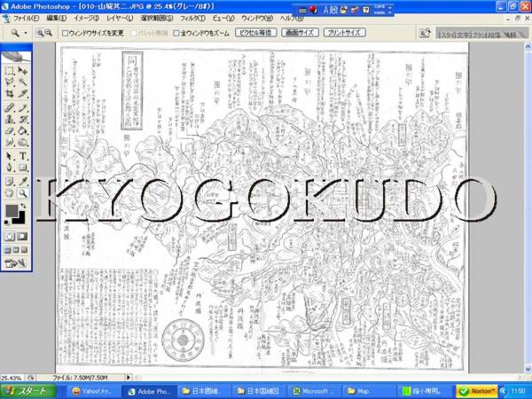Select the Rectangular Marquee tool
The width and height of the screenshot is (532, 399).
coord(10,71)
